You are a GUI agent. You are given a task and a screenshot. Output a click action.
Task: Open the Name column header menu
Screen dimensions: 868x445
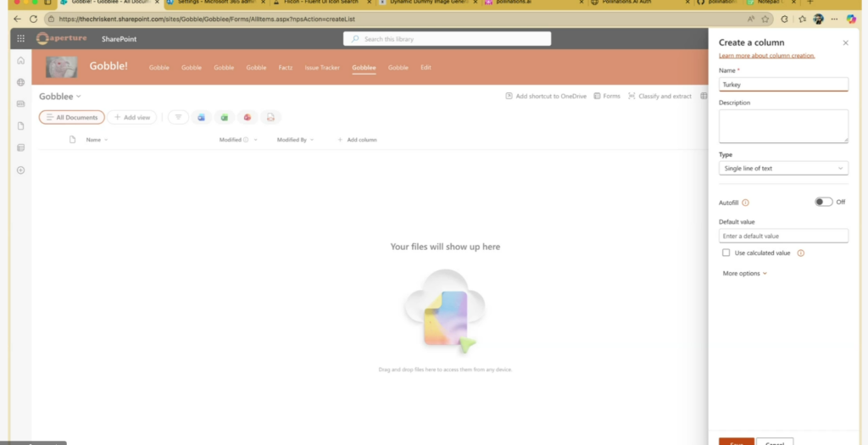(x=97, y=140)
